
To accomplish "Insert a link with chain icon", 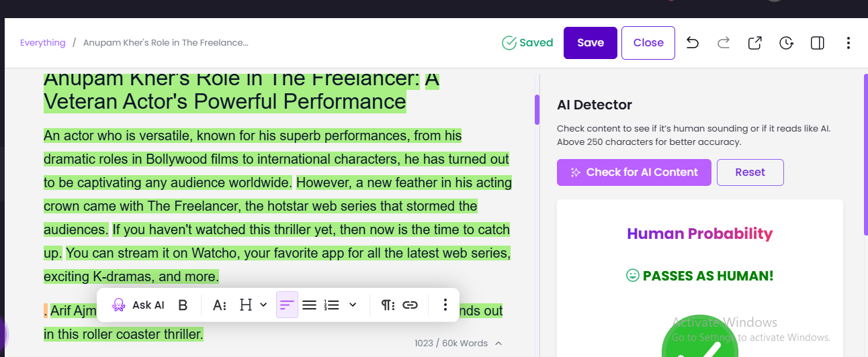I will [410, 305].
